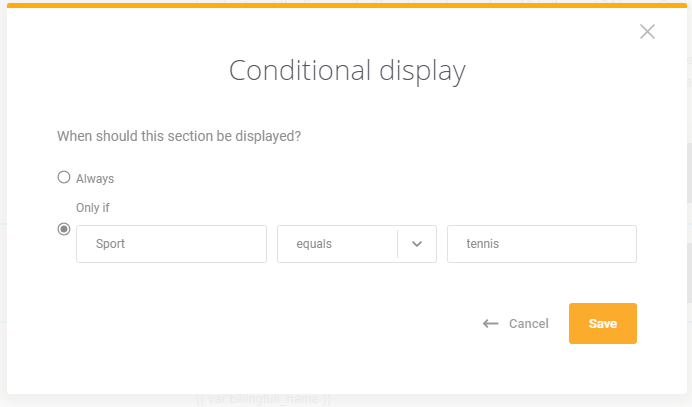Save the conditional display settings

coord(602,323)
